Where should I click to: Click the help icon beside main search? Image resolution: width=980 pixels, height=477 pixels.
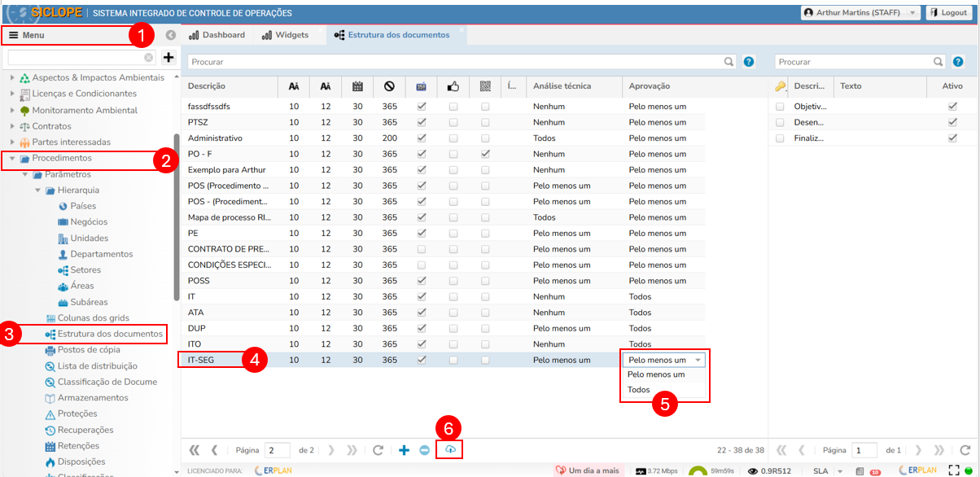pos(749,61)
